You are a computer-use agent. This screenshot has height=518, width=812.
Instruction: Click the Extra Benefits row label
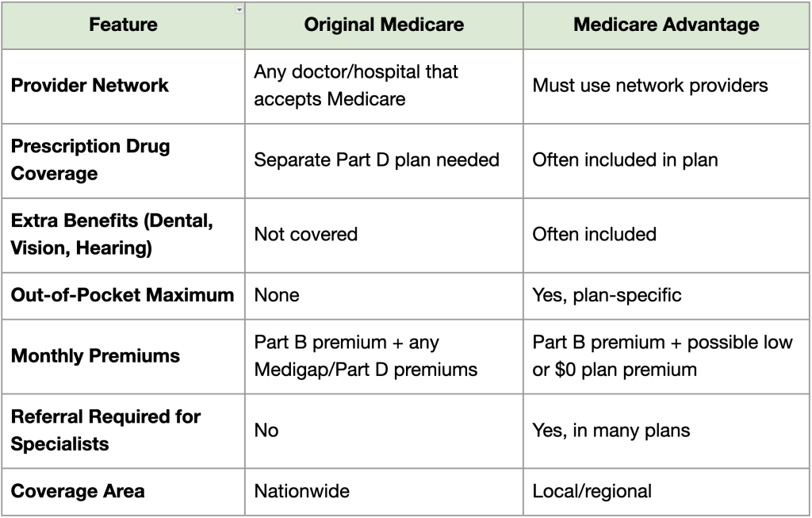112,234
